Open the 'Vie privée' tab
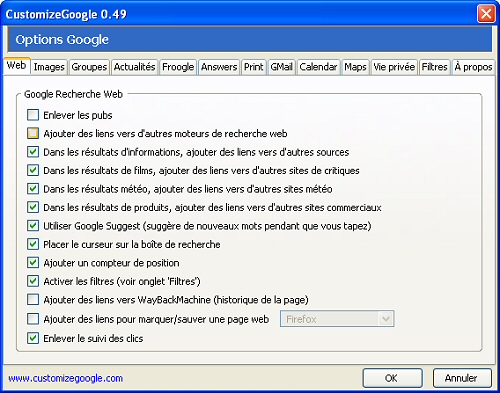This screenshot has width=500, height=393. pos(394,67)
